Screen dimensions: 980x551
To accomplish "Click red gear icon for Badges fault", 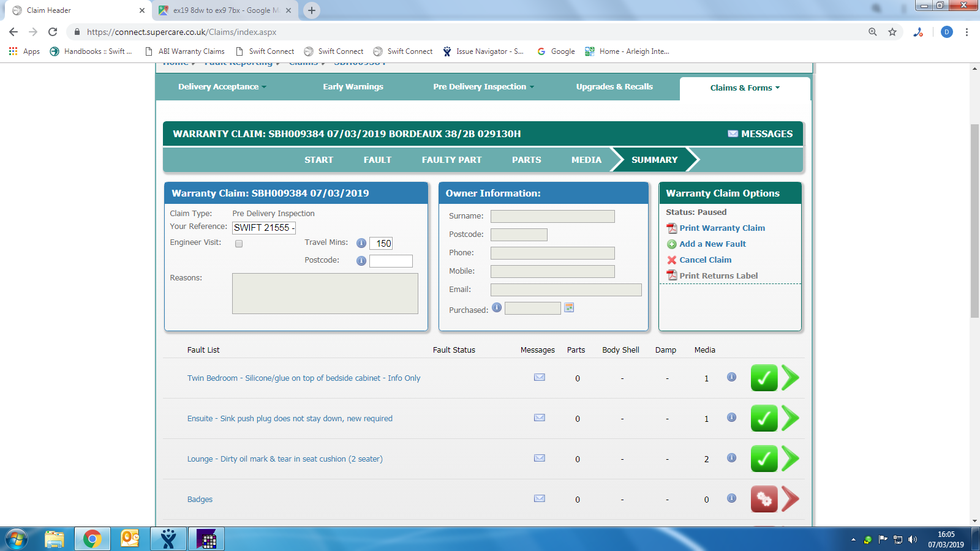I will [x=764, y=499].
